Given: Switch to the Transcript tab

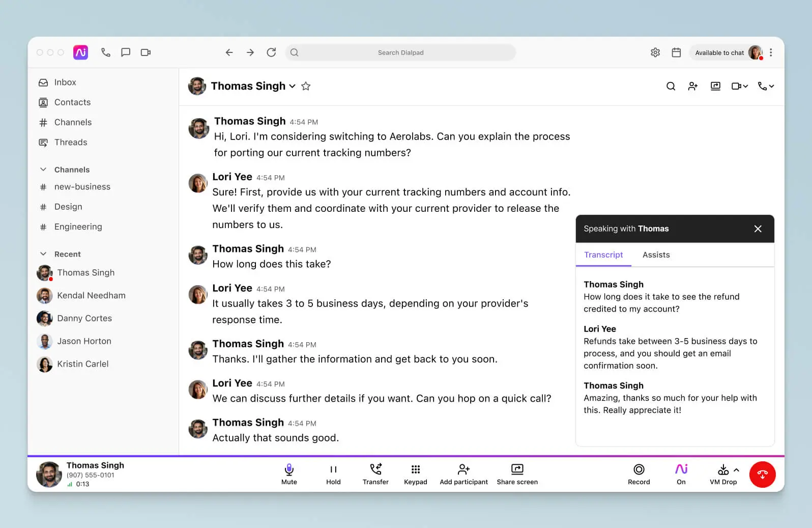Looking at the screenshot, I should [x=603, y=255].
